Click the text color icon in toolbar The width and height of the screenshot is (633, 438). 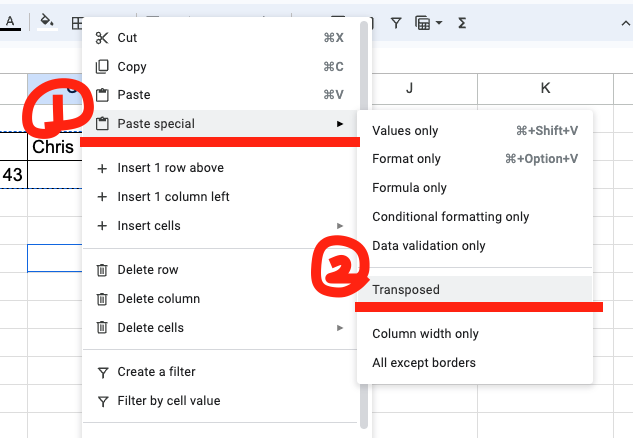[x=10, y=22]
